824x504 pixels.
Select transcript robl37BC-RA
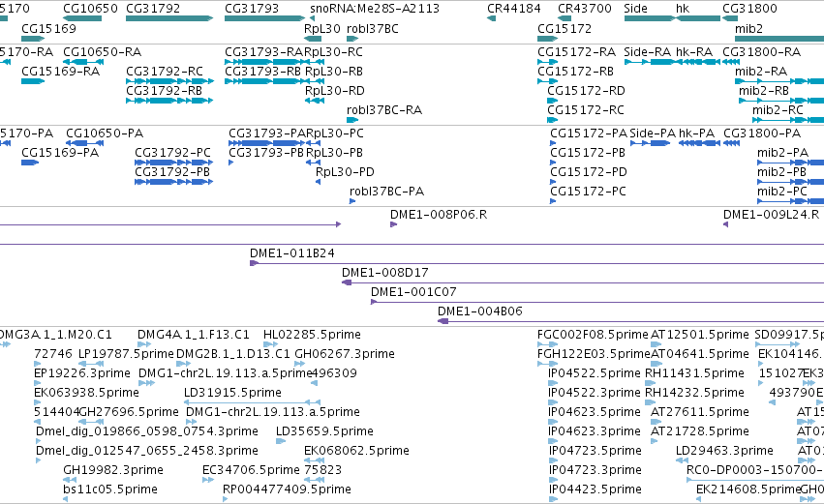tap(384, 110)
